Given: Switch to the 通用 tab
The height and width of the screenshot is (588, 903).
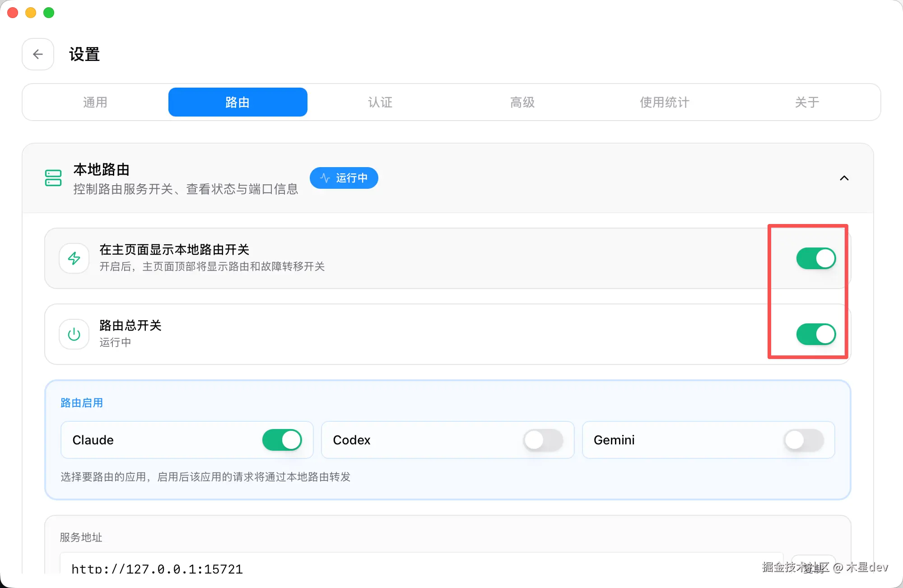Looking at the screenshot, I should coord(95,102).
